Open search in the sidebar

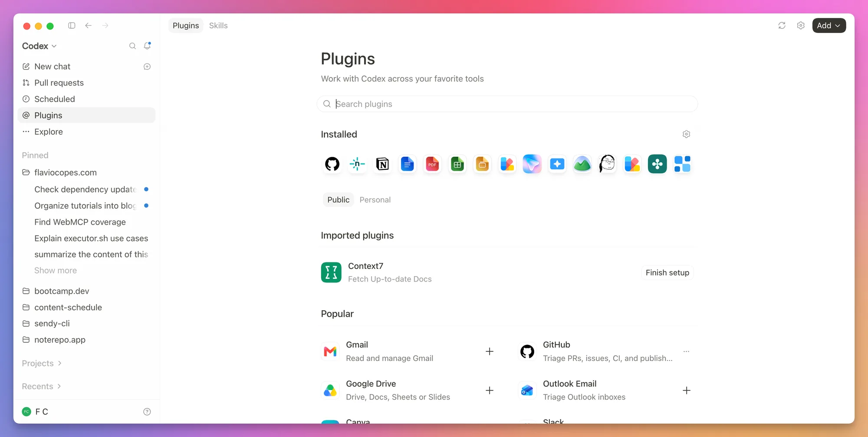(132, 46)
